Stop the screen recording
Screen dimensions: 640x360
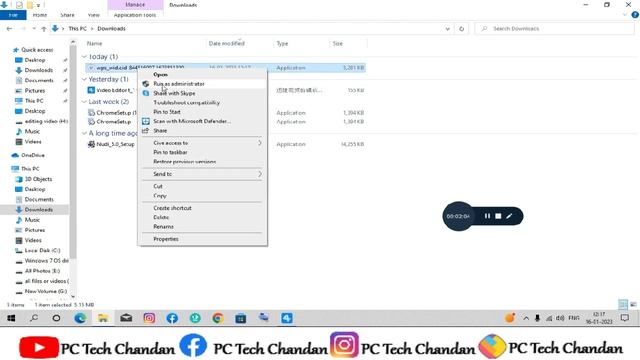click(x=498, y=216)
